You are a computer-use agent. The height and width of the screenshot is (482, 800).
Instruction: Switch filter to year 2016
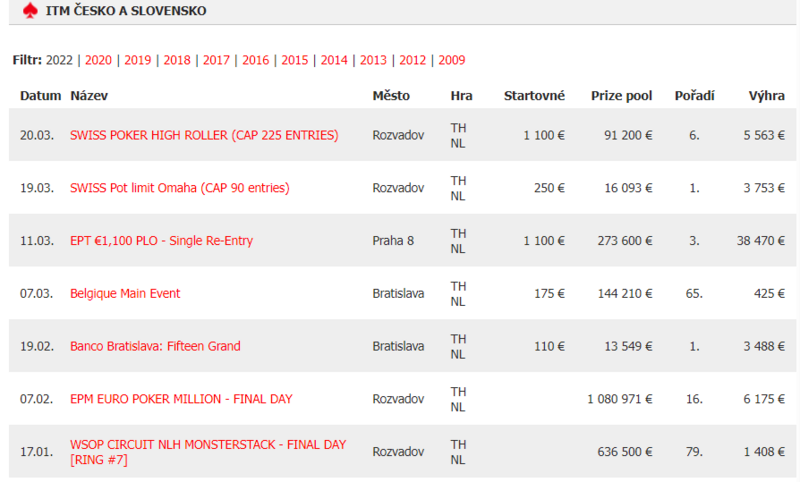(x=256, y=60)
